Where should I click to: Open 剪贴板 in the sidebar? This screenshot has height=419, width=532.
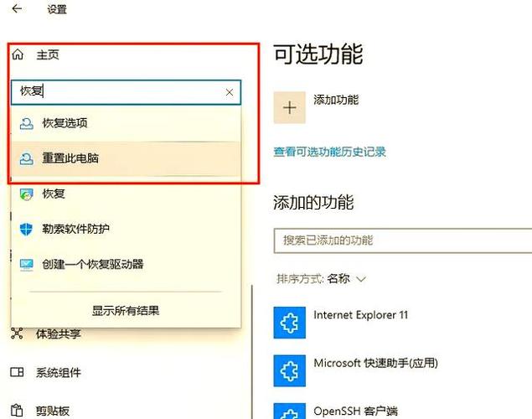click(53, 411)
